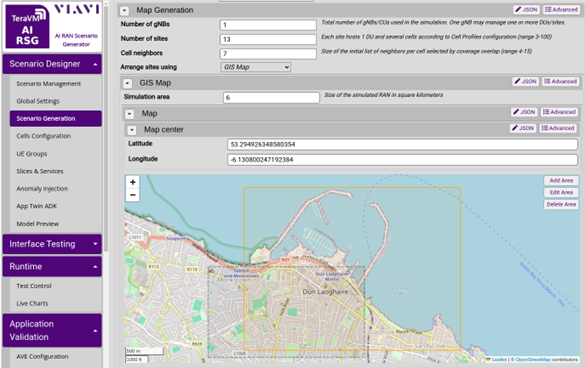Open the Leaflet attribution link
585x368 pixels.
tap(499, 359)
